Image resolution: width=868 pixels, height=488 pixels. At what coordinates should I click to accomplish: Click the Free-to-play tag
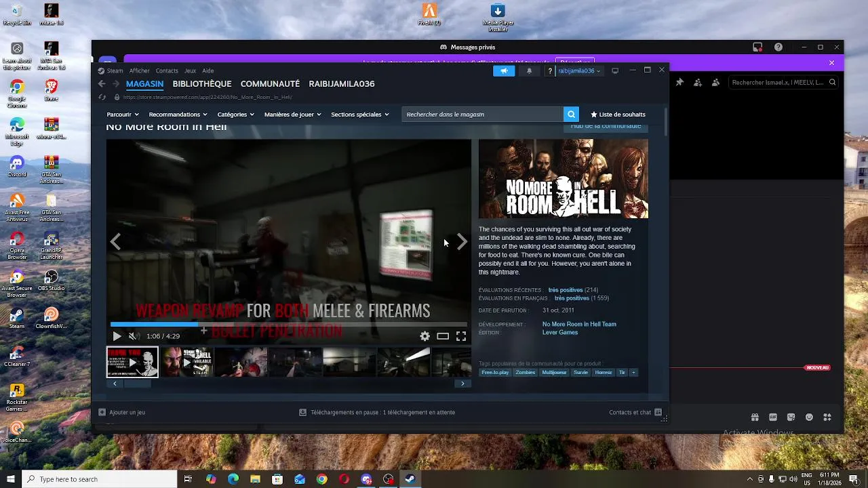[495, 372]
